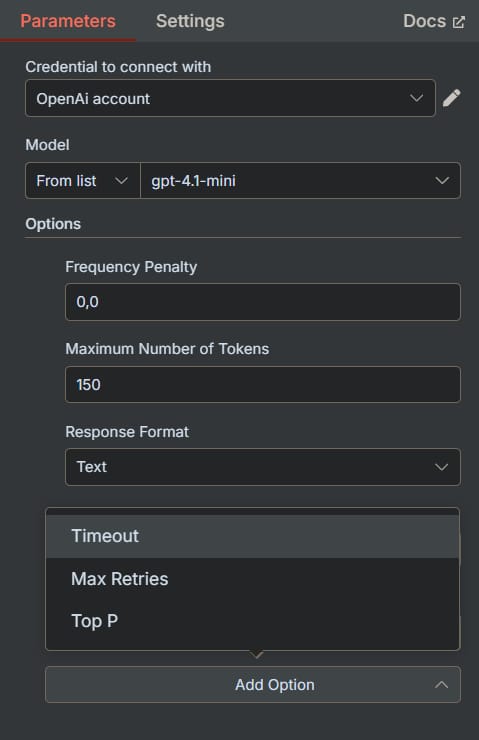Viewport: 479px width, 740px height.
Task: Open the Response Format Text dropdown
Action: pyautogui.click(x=263, y=467)
